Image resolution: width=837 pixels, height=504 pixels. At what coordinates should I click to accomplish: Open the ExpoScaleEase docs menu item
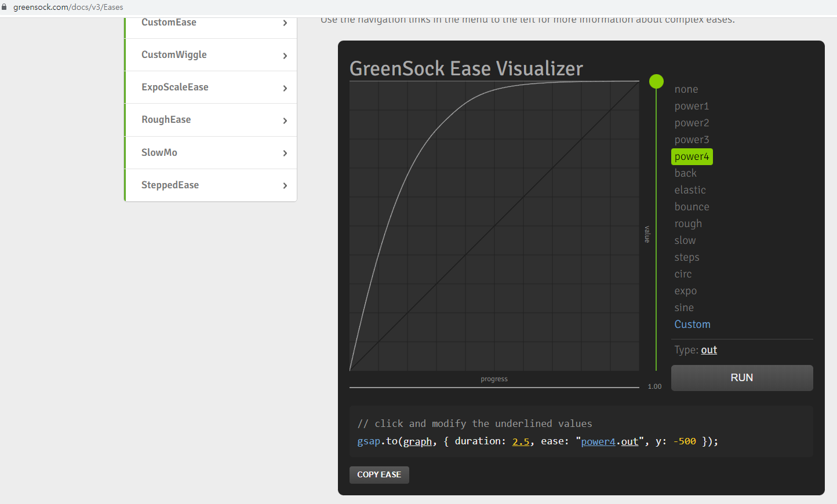coord(211,87)
